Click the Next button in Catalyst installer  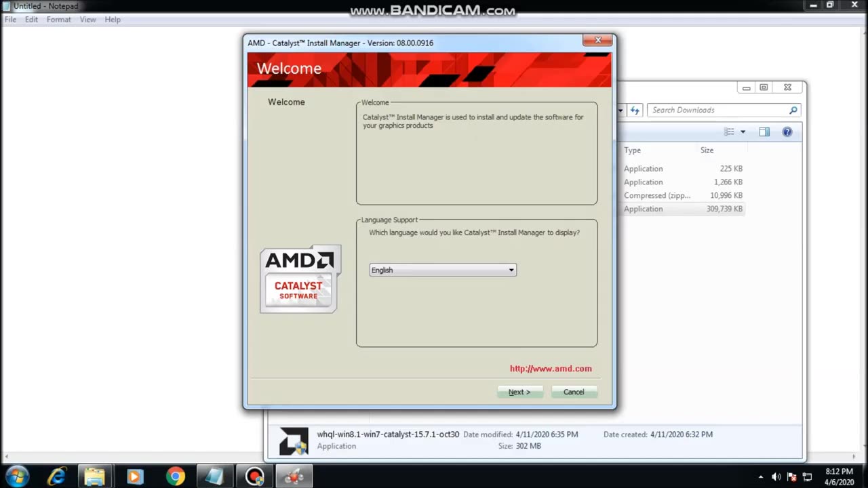click(520, 392)
